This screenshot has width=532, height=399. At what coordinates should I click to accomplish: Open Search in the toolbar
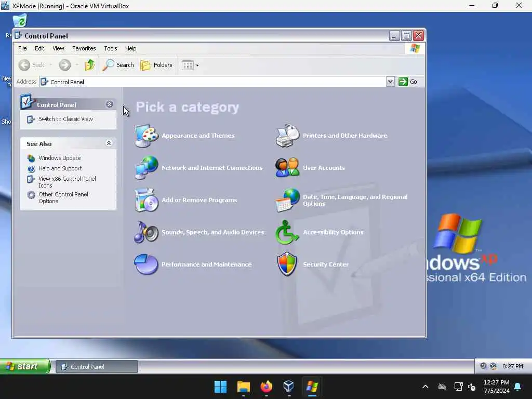click(118, 65)
